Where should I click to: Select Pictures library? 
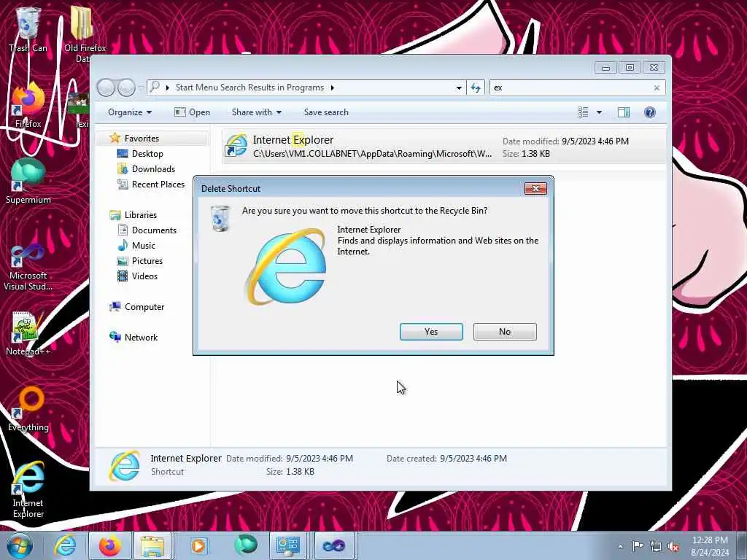(x=147, y=261)
